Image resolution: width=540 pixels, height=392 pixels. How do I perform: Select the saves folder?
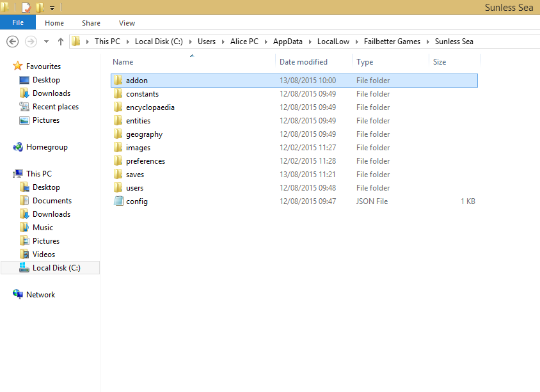coord(294,175)
